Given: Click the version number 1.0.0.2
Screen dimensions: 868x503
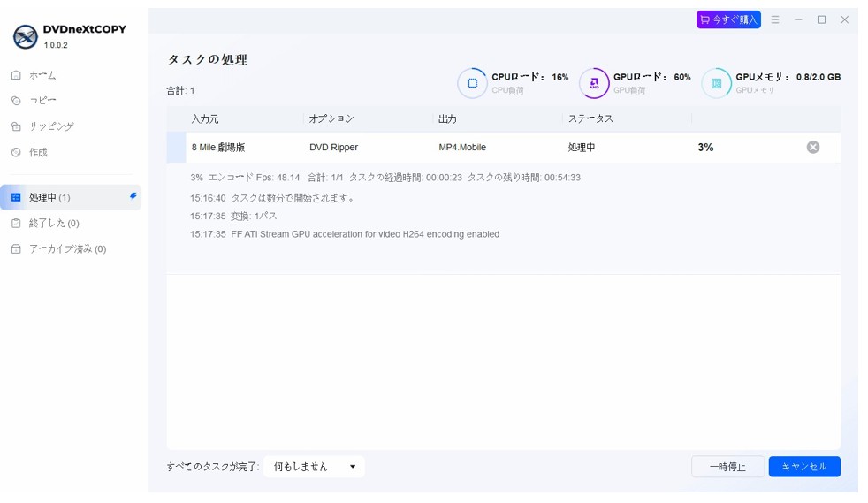Looking at the screenshot, I should [x=56, y=45].
